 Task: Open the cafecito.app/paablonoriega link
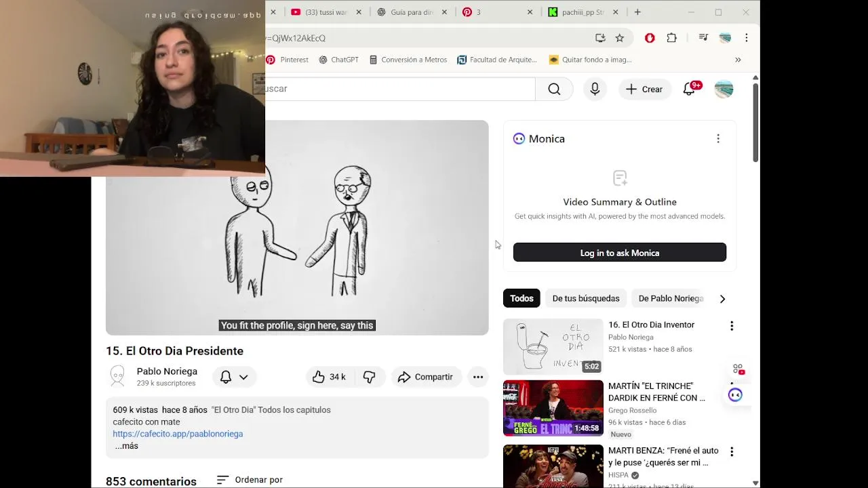(178, 434)
